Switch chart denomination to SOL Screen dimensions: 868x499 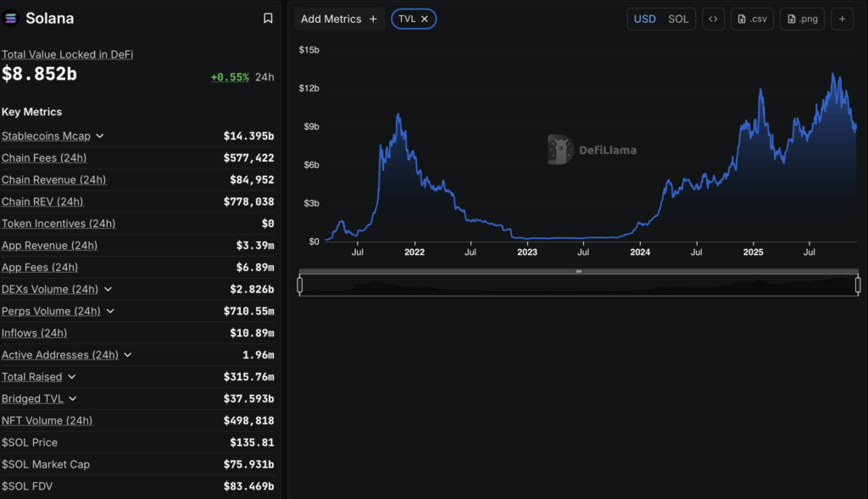[678, 19]
